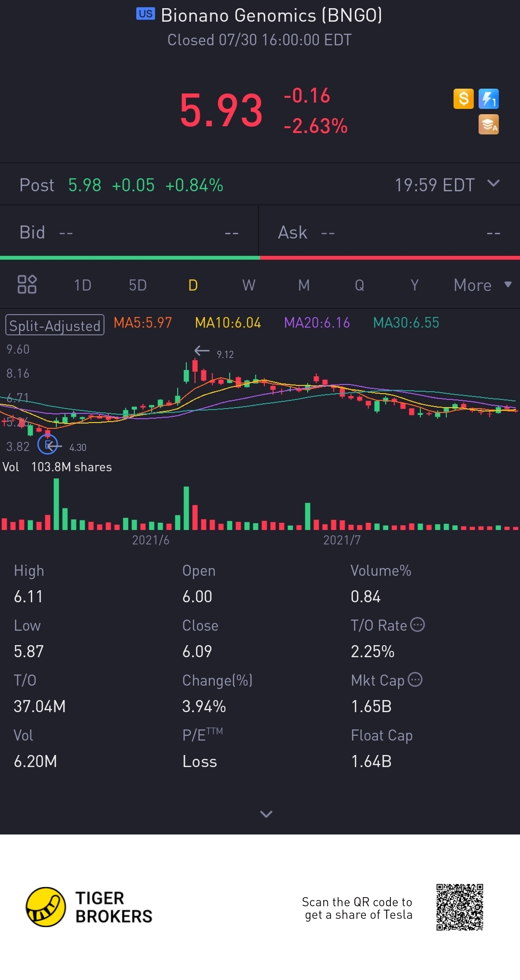Tap the Post market price 5.98
The height and width of the screenshot is (980, 520).
85,185
